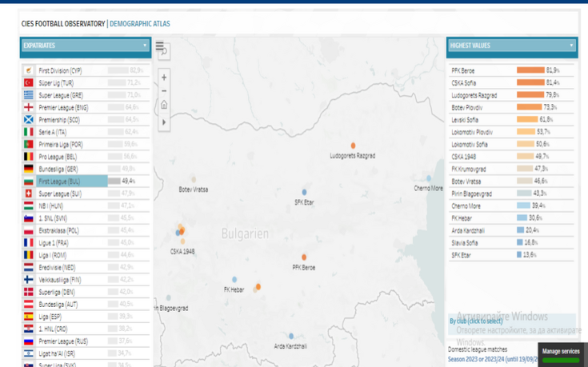Viewport: 588px width, 367px height.
Task: Click DEMOGRAPHIC ATLAS title link
Action: pyautogui.click(x=140, y=24)
